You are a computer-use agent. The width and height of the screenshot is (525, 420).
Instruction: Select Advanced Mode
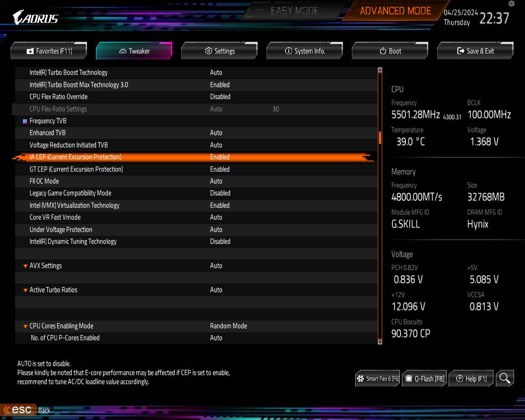pos(395,11)
